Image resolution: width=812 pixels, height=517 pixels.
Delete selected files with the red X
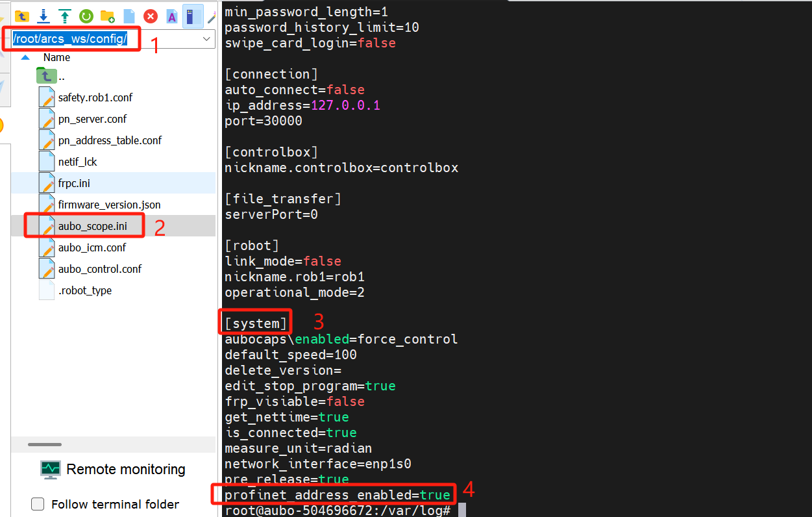click(x=151, y=16)
